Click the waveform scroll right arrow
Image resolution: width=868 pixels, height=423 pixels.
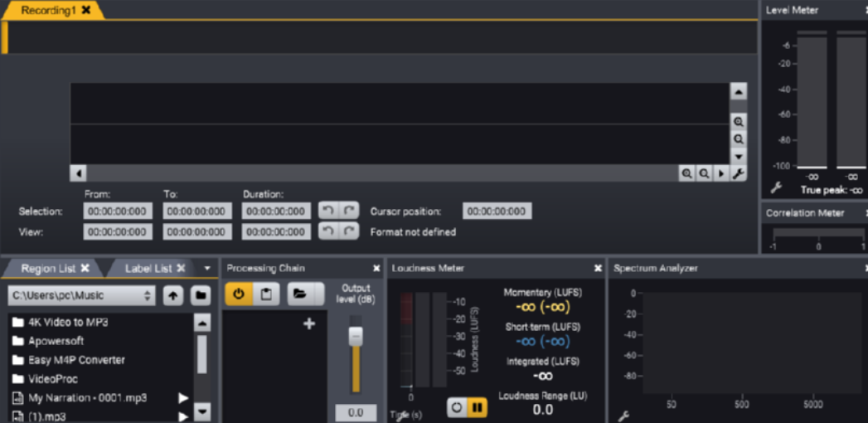[720, 174]
